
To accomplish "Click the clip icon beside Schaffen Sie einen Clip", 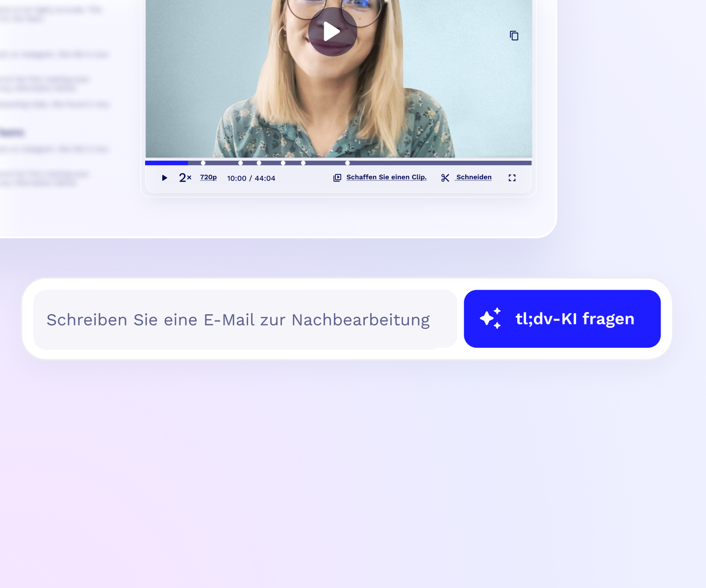I will click(x=337, y=178).
